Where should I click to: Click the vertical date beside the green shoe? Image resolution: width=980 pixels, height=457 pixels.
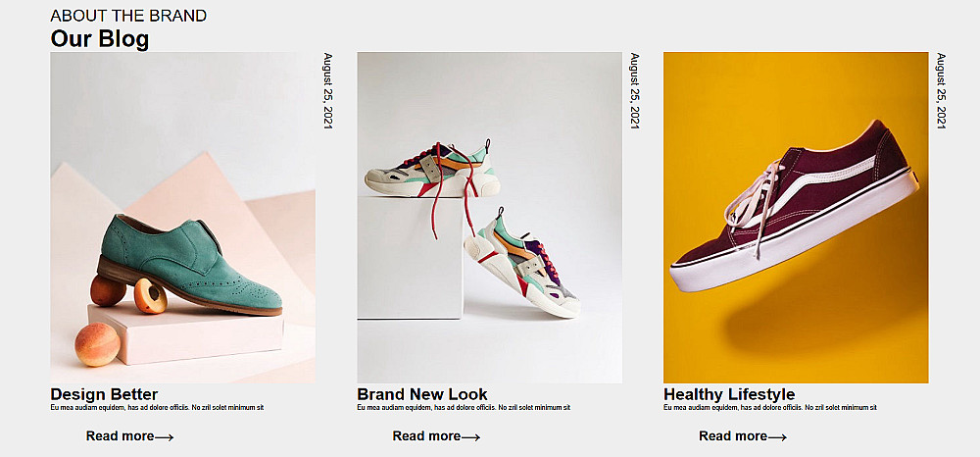(x=327, y=90)
